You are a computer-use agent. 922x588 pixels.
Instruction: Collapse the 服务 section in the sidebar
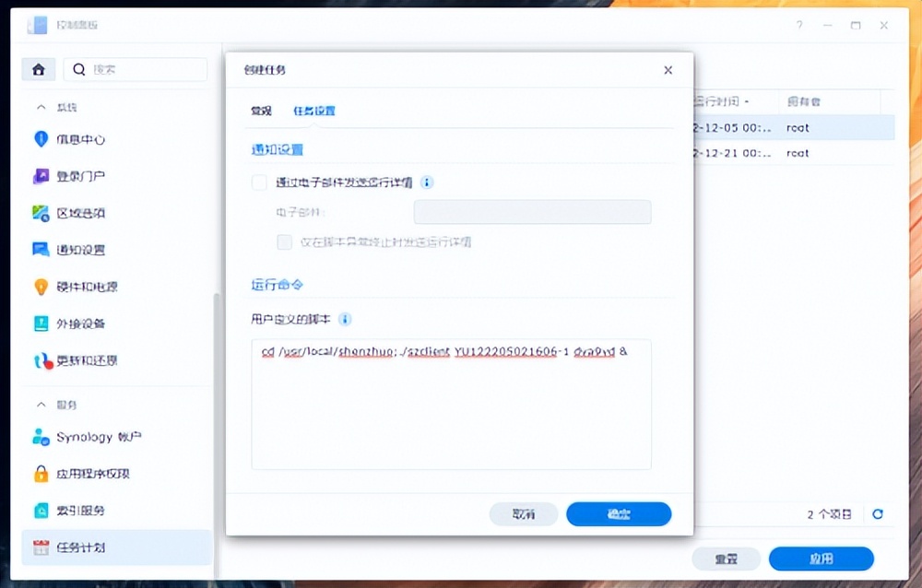point(39,404)
